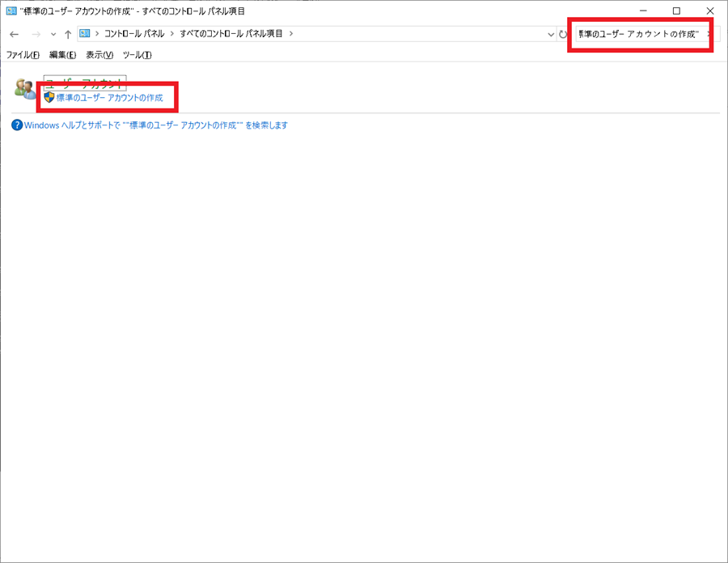Click inside the search input field
Viewport: 728px width, 563px height.
pos(639,34)
